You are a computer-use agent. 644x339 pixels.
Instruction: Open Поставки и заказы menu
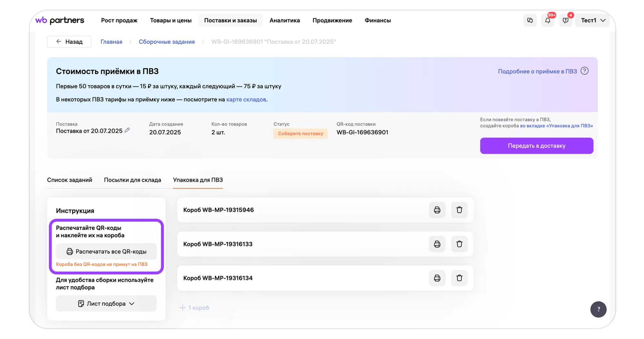coord(230,20)
